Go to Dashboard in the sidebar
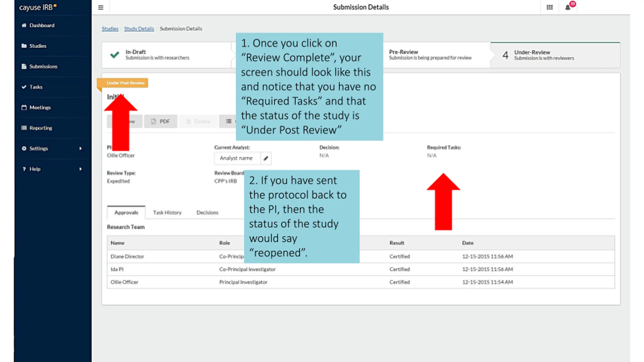The width and height of the screenshot is (644, 362). 38,25
